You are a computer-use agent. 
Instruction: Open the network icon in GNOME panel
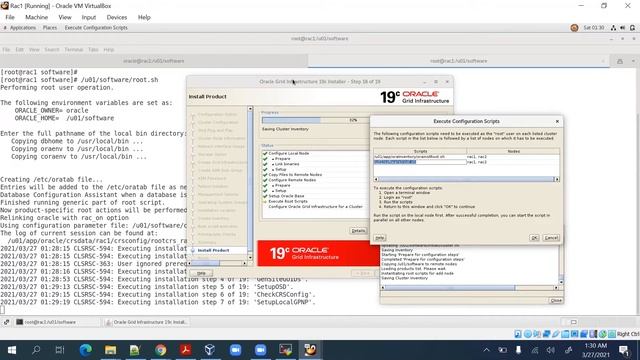coord(613,28)
